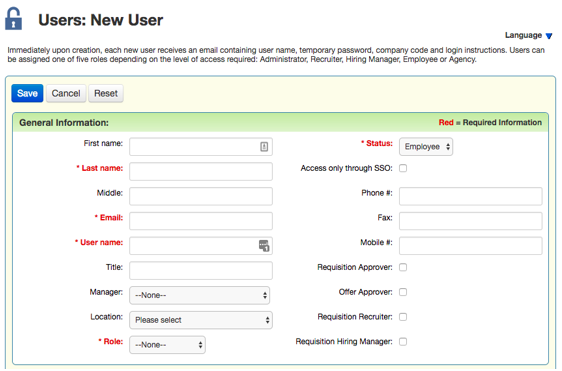Reset the form fields
This screenshot has height=371, width=562.
coord(106,94)
